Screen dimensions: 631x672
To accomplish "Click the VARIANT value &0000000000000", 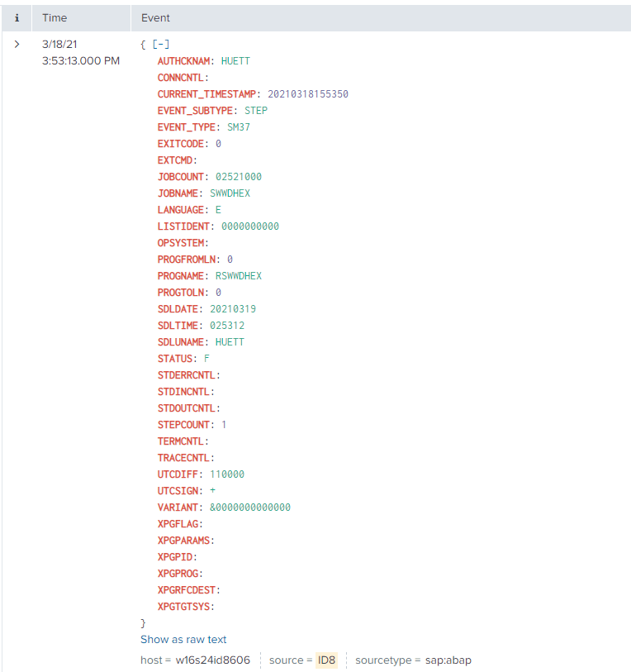I will (249, 508).
